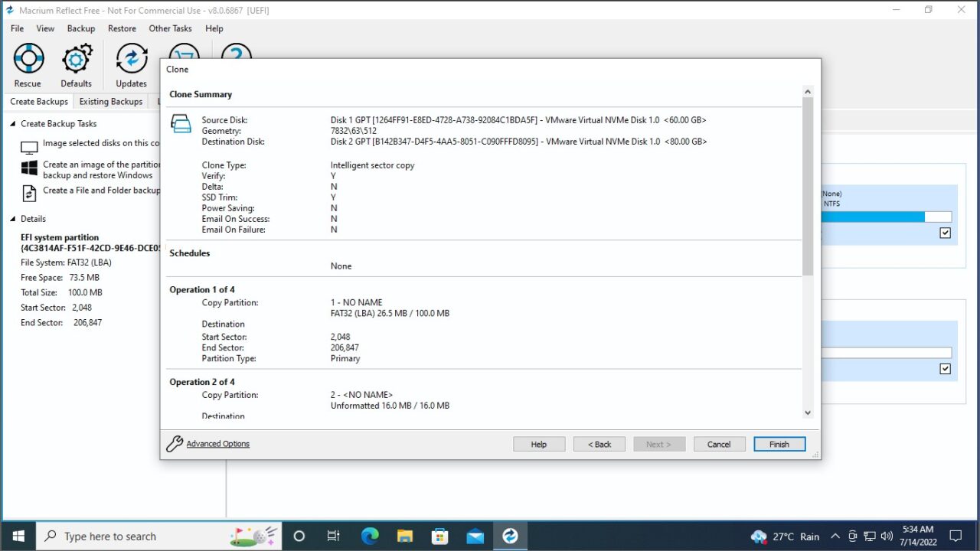Click the File and Folder backup document icon
The image size is (980, 551).
pos(28,194)
